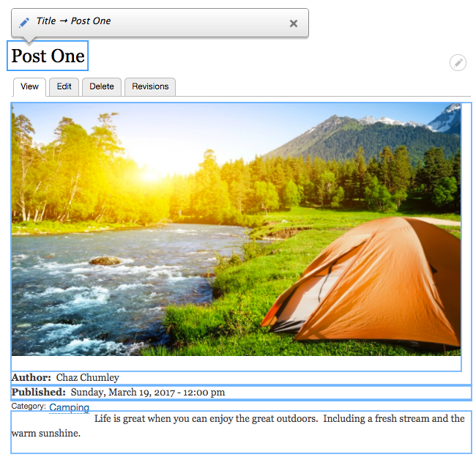
Task: Select the camping tent image field
Action: coord(237,237)
